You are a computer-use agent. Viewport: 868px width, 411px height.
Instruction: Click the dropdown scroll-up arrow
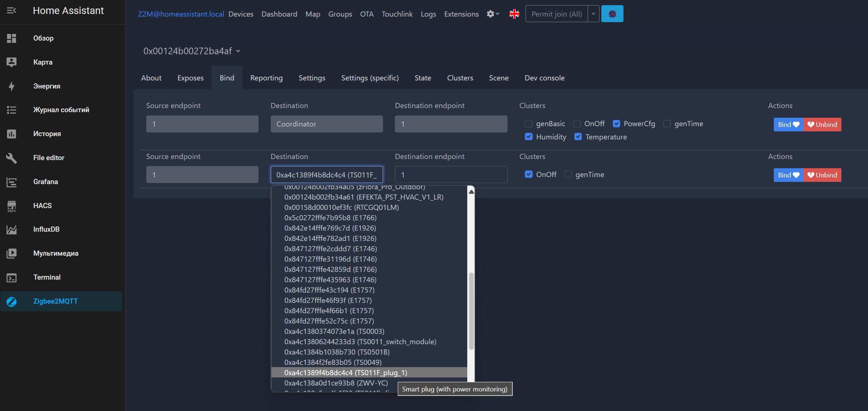[x=471, y=191]
